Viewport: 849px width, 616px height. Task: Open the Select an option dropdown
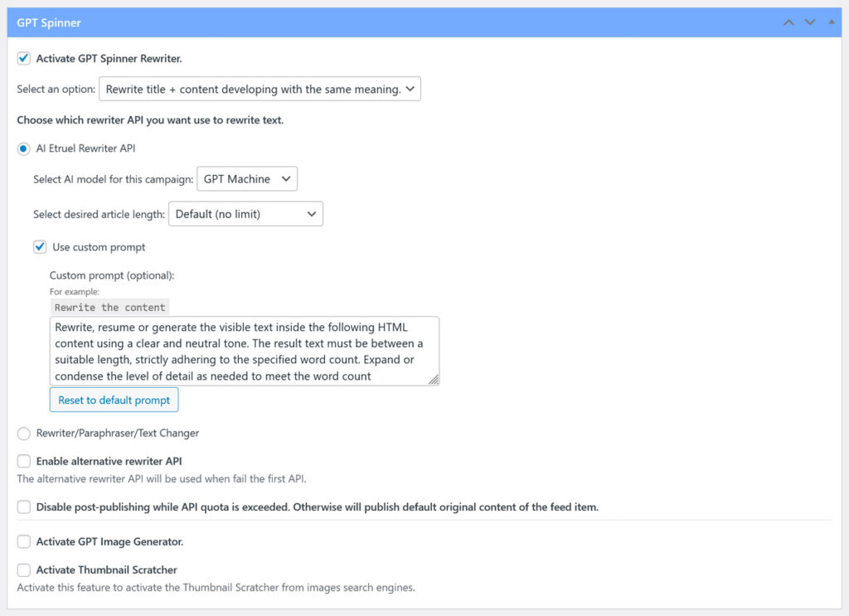pyautogui.click(x=260, y=89)
